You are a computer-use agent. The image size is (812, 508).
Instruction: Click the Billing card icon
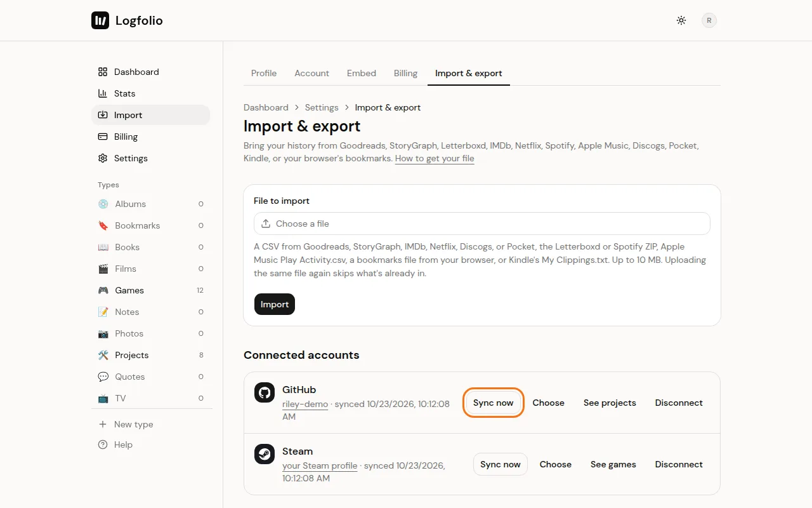(x=103, y=137)
